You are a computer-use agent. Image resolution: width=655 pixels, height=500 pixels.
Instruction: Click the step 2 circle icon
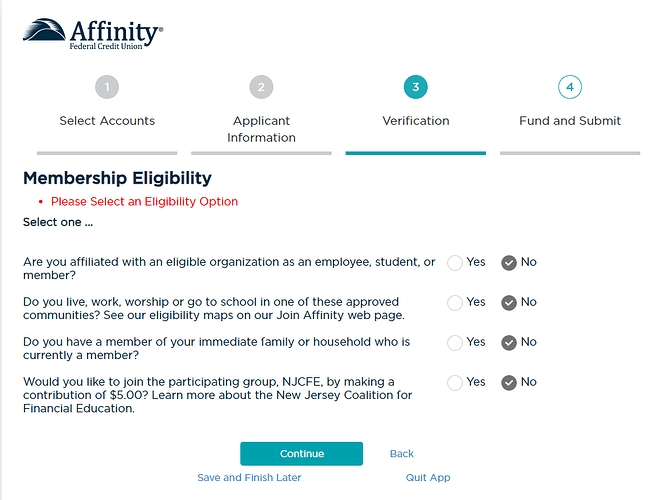tap(261, 87)
